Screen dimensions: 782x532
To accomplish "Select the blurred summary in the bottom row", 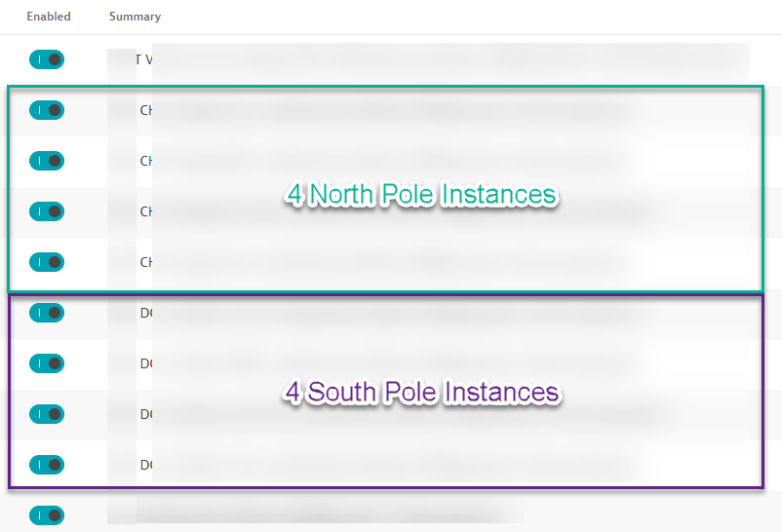I will pos(322,512).
